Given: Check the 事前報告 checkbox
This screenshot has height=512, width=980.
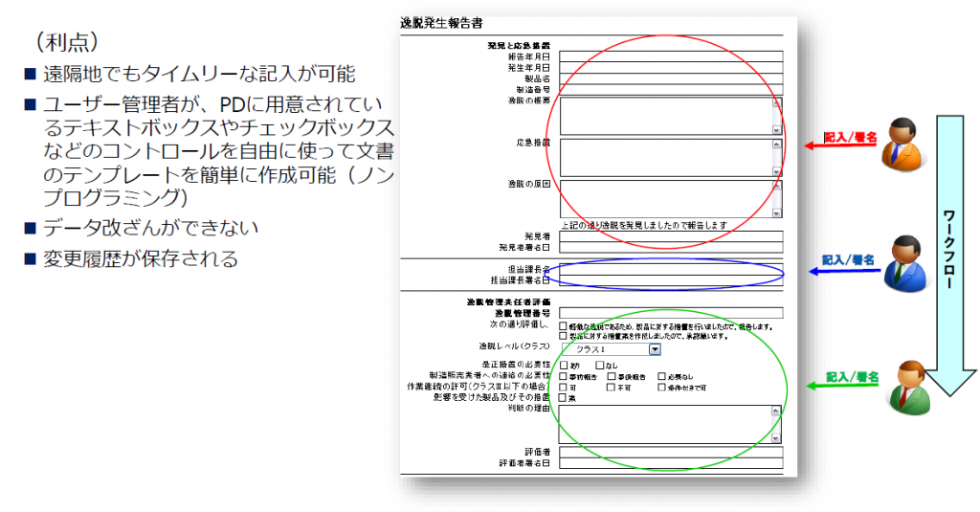Looking at the screenshot, I should [563, 376].
